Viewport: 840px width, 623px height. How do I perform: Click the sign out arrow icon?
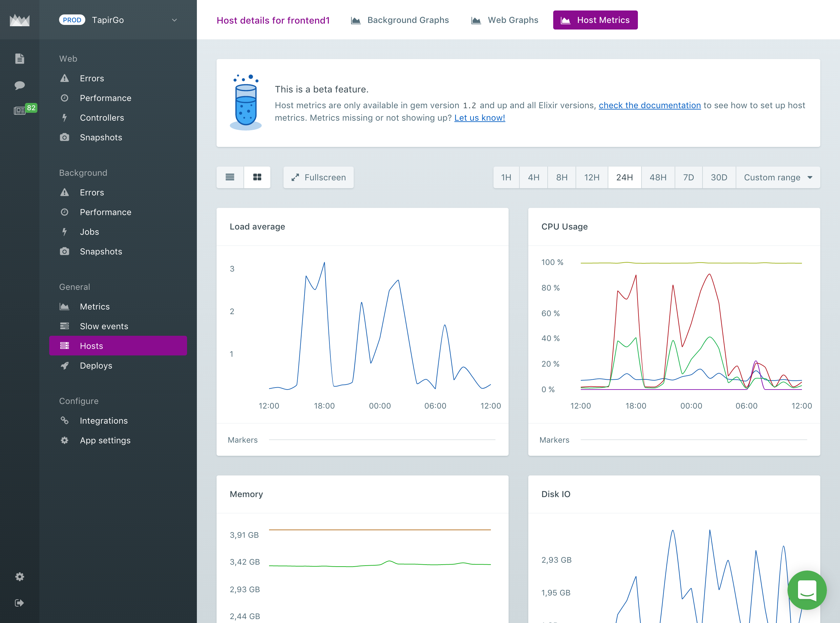click(20, 603)
